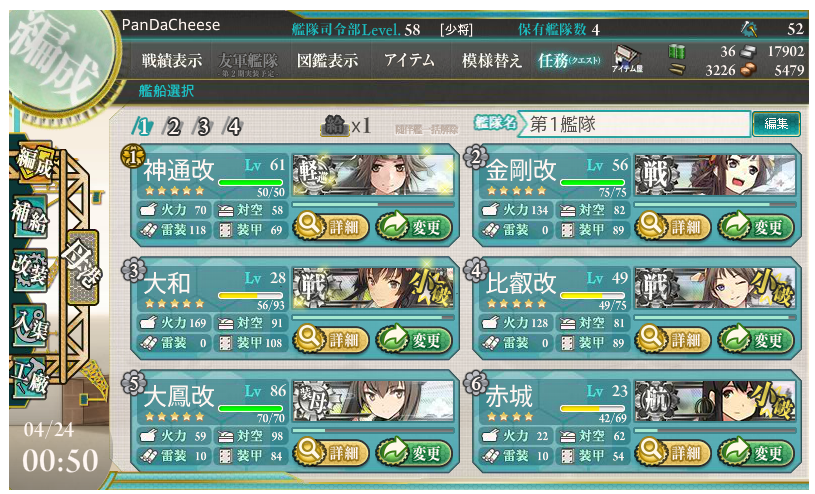This screenshot has height=494, width=815.
Task: Switch to fleet tab 4
Action: coord(233,126)
